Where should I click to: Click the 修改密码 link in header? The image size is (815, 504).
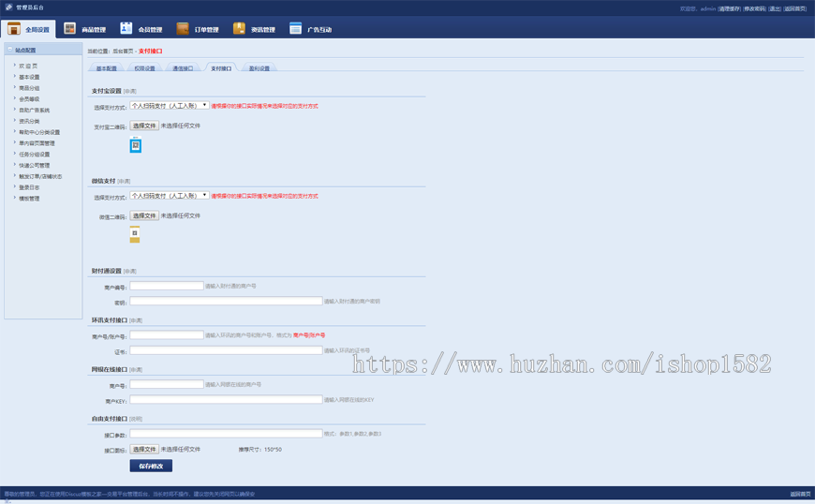[754, 8]
